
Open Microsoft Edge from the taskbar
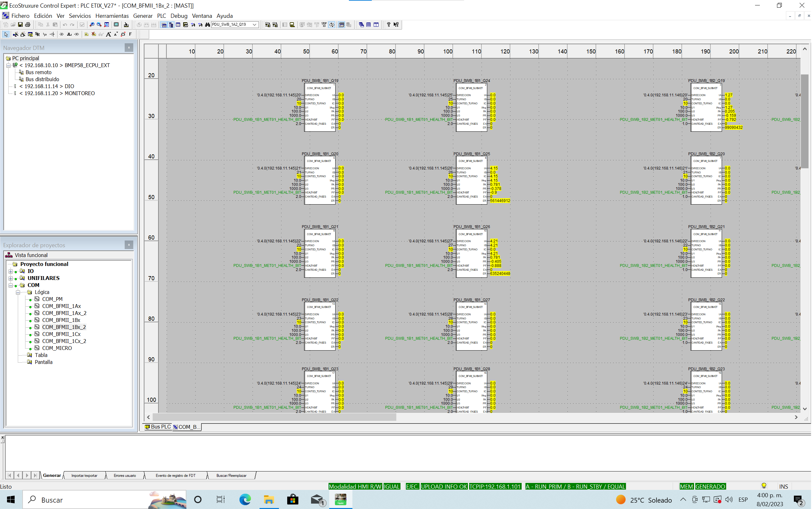click(245, 499)
